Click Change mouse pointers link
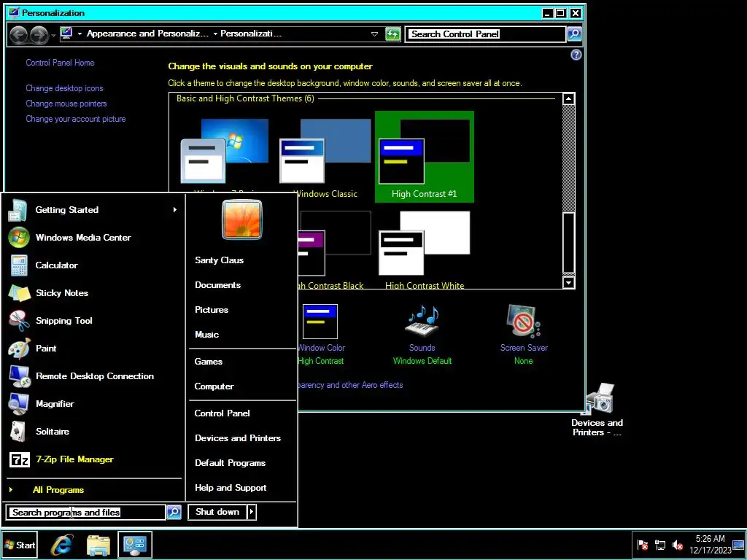The width and height of the screenshot is (747, 560). point(66,104)
